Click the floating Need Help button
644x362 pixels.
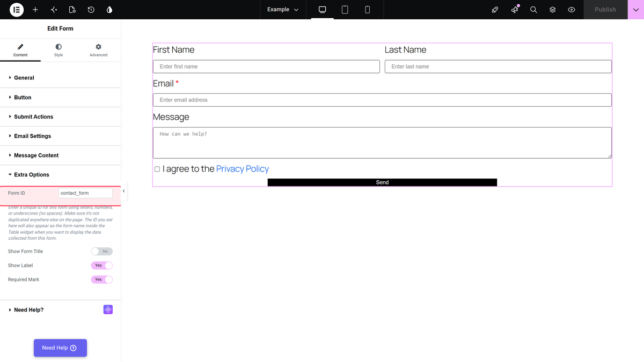(x=60, y=348)
